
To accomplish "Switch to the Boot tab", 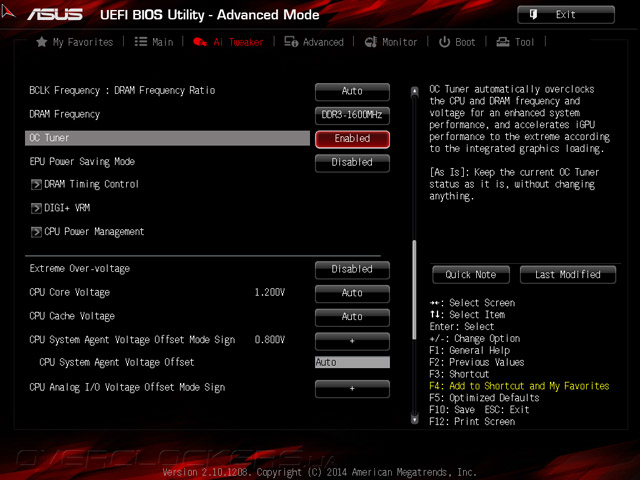I will [x=457, y=42].
